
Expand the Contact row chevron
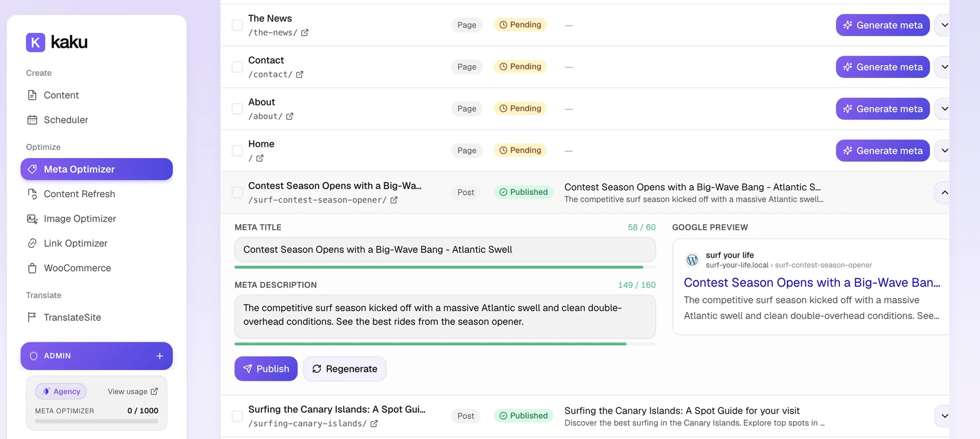tap(944, 67)
